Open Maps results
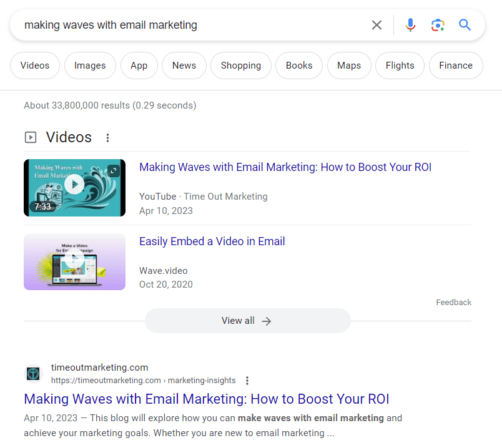The width and height of the screenshot is (502, 448). (x=349, y=66)
